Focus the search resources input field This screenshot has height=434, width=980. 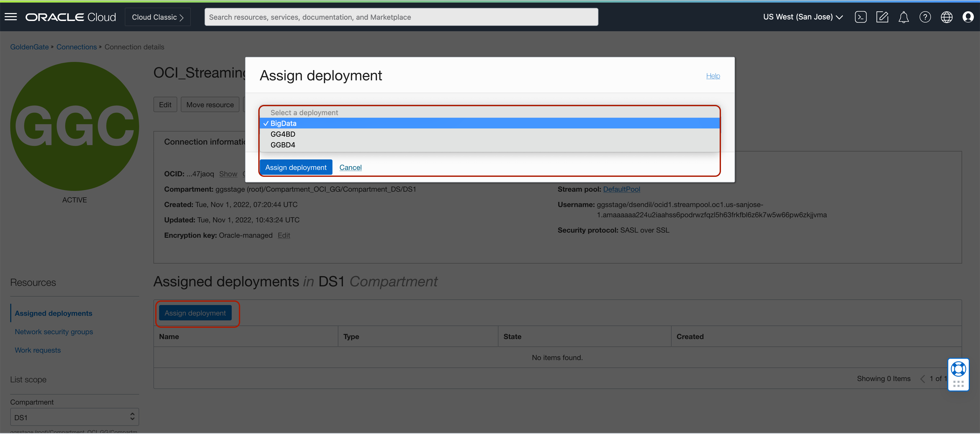[401, 17]
